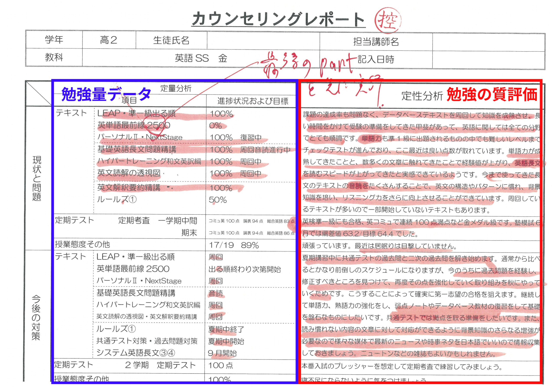Select the 担当講師名 header cell

pos(376,42)
